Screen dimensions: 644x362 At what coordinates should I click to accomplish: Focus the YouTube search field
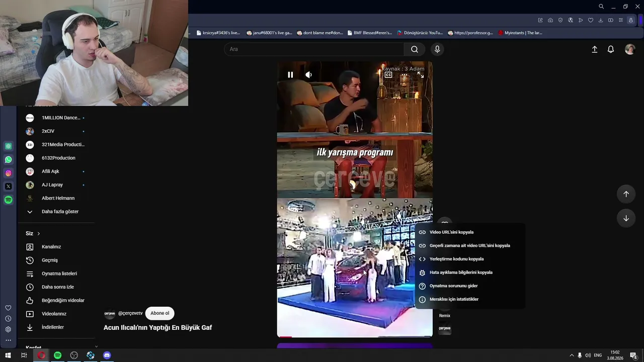[314, 49]
